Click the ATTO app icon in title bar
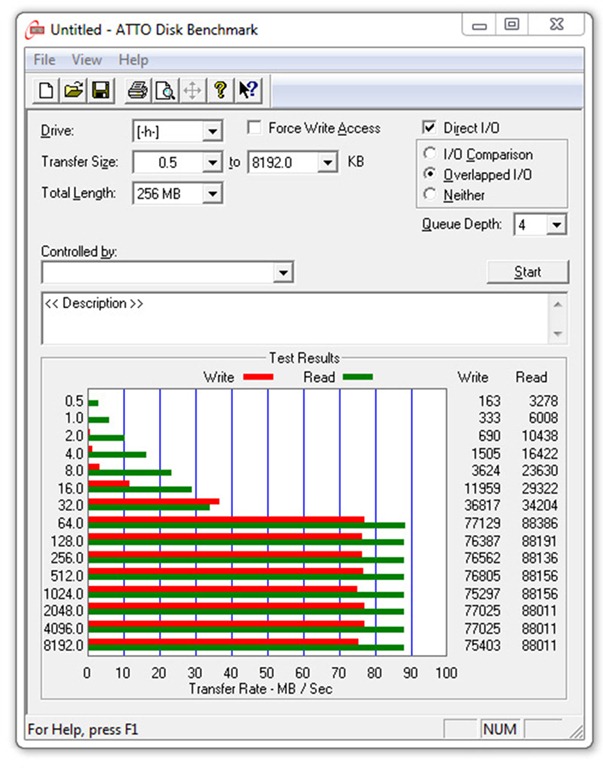This screenshot has width=603, height=768. click(x=35, y=30)
